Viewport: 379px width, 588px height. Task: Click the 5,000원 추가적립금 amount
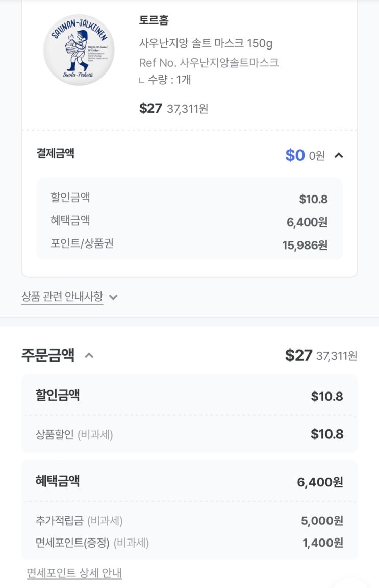(322, 521)
